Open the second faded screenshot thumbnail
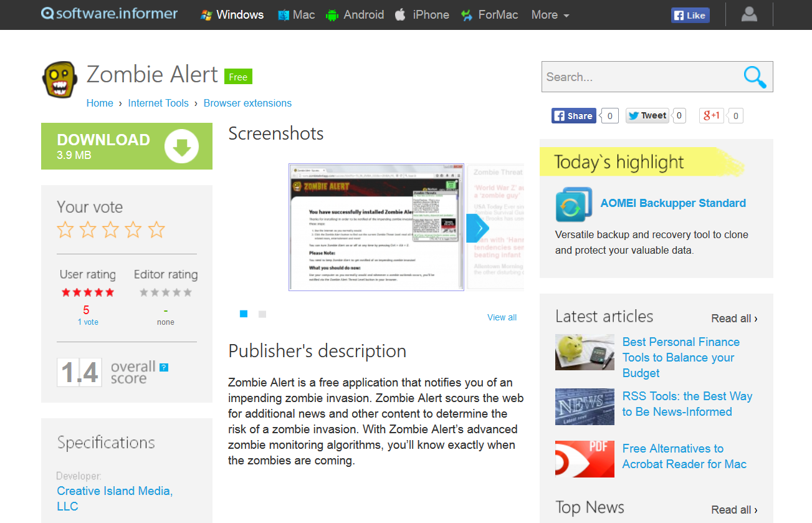Viewport: 812px width, 523px height. pos(497,227)
